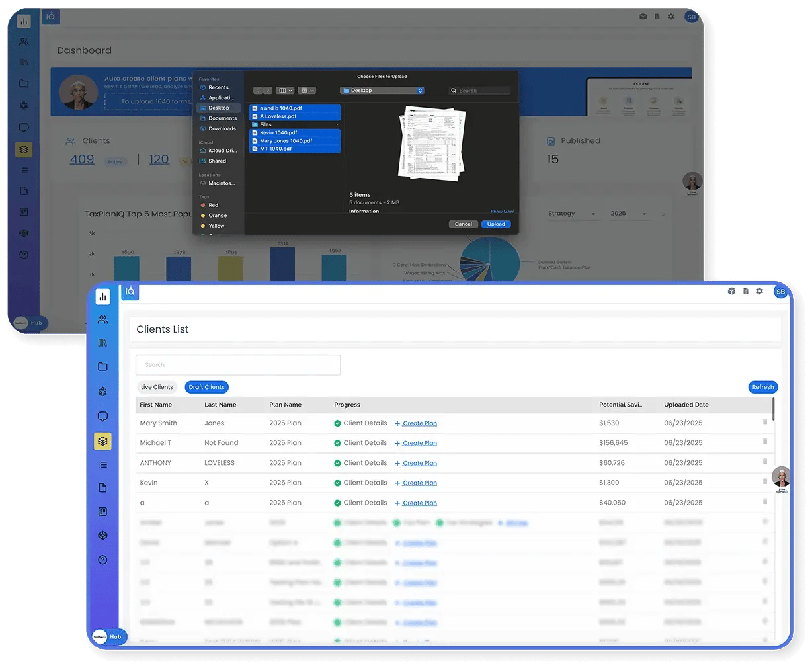Click Client Details in the ANTHONY row

pyautogui.click(x=360, y=463)
